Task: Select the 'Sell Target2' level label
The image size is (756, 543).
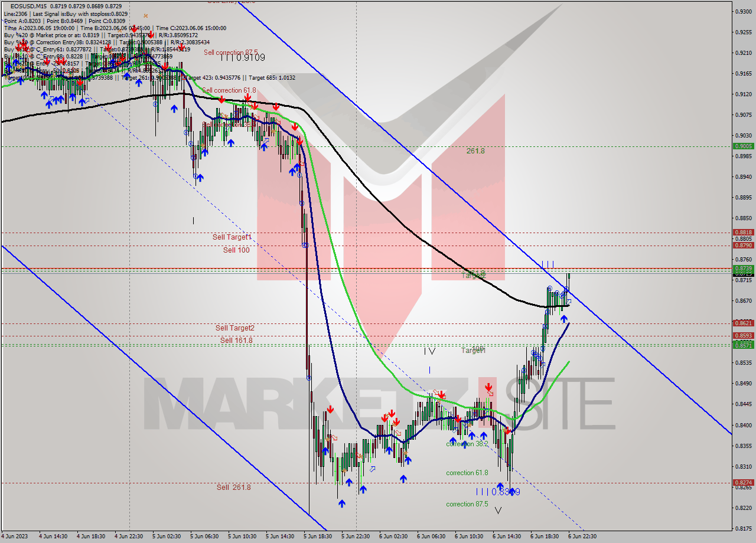Action: (235, 328)
